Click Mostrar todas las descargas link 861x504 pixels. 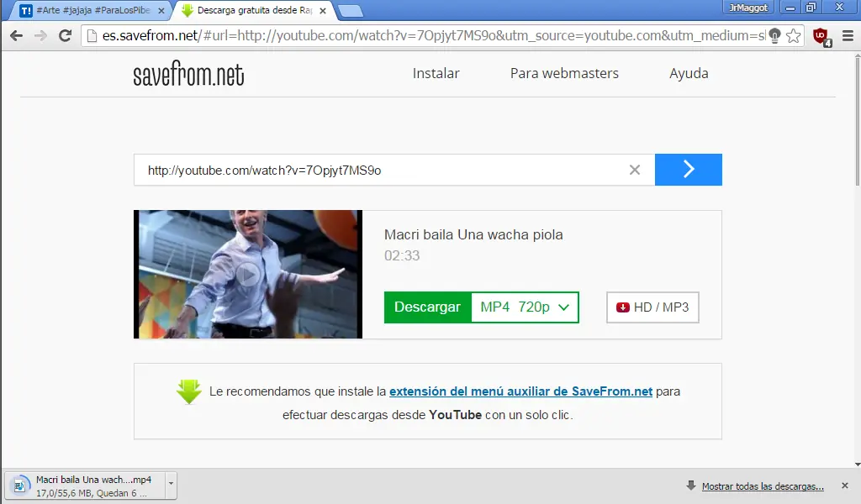763,486
